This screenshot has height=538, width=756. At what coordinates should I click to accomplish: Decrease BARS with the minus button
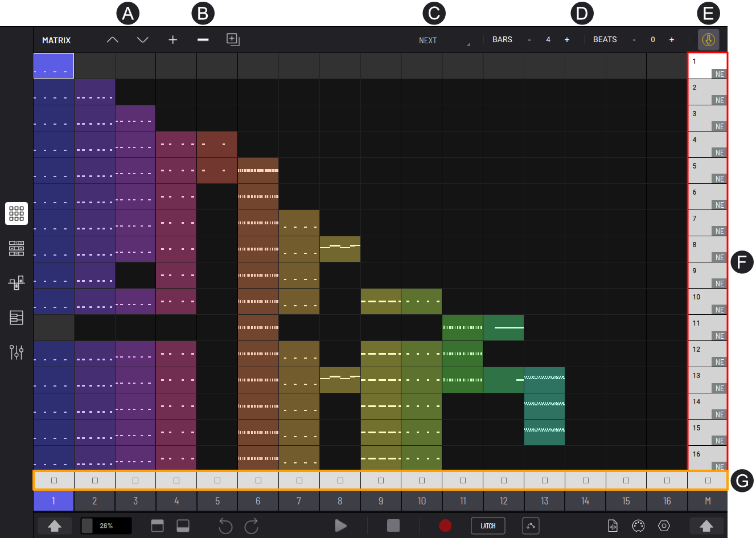(529, 40)
